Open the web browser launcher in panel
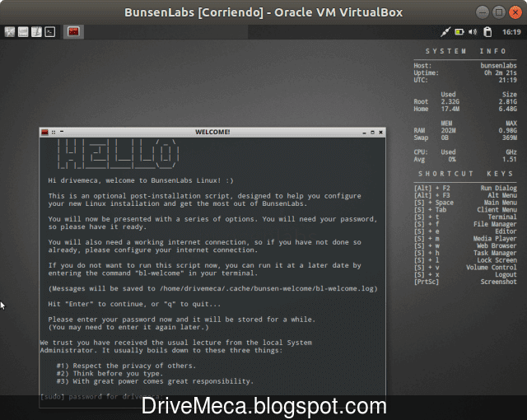The image size is (527, 420). click(10, 32)
